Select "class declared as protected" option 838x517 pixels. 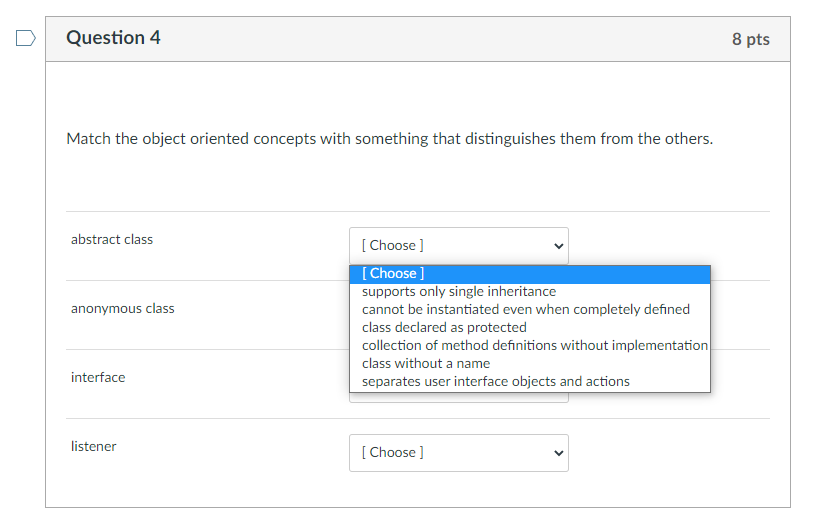tap(444, 327)
